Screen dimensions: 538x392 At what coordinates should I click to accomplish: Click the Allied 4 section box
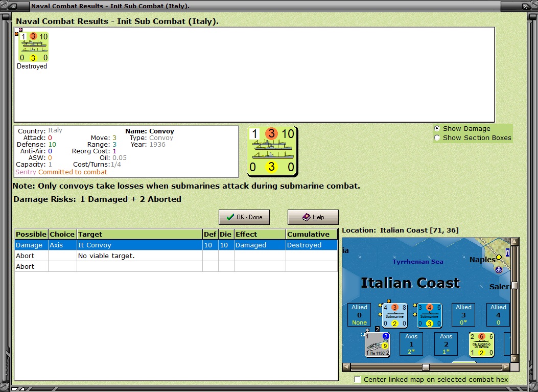point(498,314)
